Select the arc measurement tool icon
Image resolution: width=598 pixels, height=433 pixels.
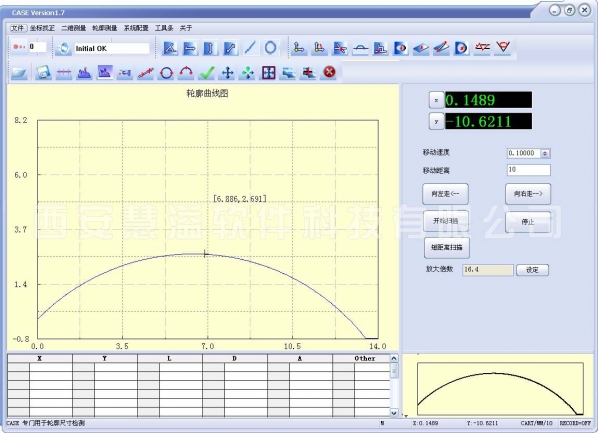(x=186, y=72)
